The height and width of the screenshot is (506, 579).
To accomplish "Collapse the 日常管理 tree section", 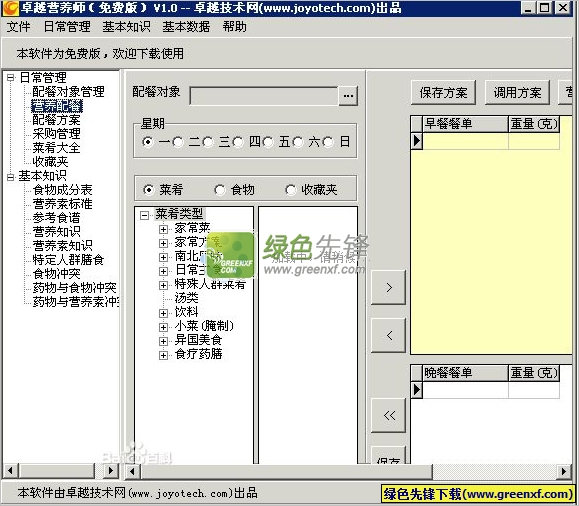I will [x=11, y=78].
